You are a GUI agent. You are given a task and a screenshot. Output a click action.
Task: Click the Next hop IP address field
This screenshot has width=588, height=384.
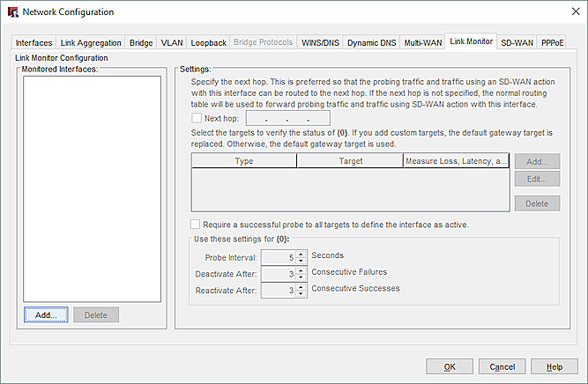coord(287,118)
